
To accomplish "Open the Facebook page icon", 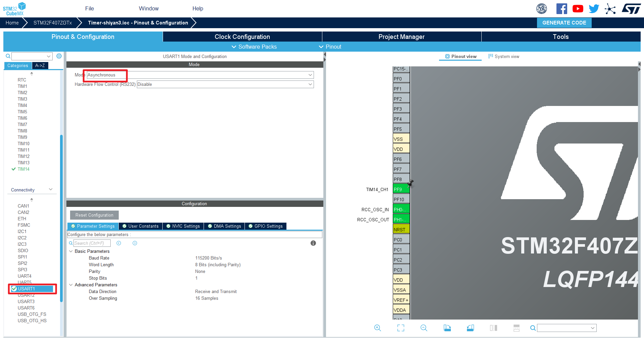I will [x=562, y=9].
